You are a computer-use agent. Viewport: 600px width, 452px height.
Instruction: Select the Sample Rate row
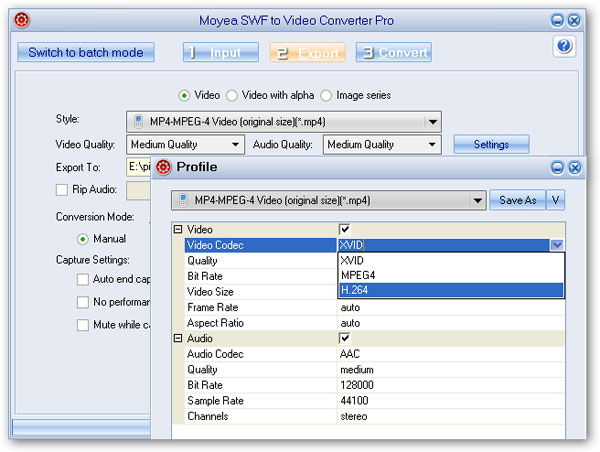click(260, 401)
